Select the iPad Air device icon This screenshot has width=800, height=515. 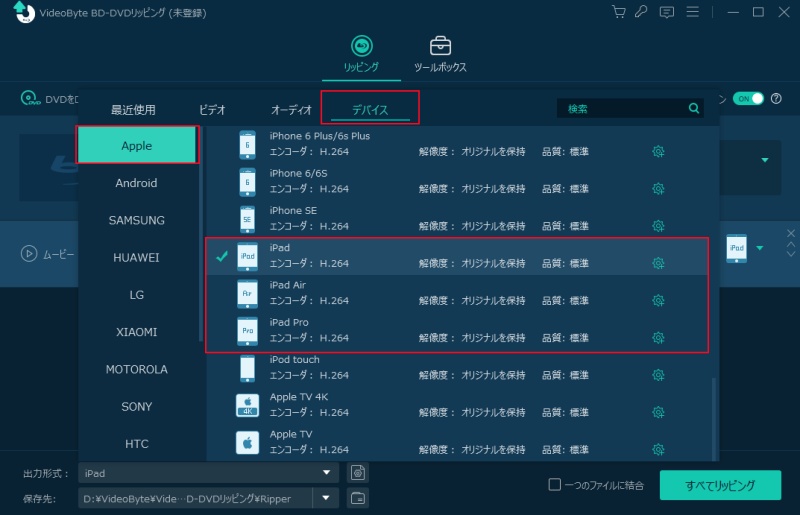pos(247,293)
